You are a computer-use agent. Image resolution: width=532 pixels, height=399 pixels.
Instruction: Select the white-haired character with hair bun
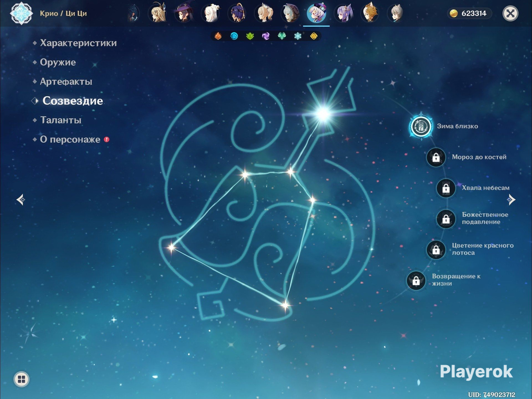click(210, 13)
